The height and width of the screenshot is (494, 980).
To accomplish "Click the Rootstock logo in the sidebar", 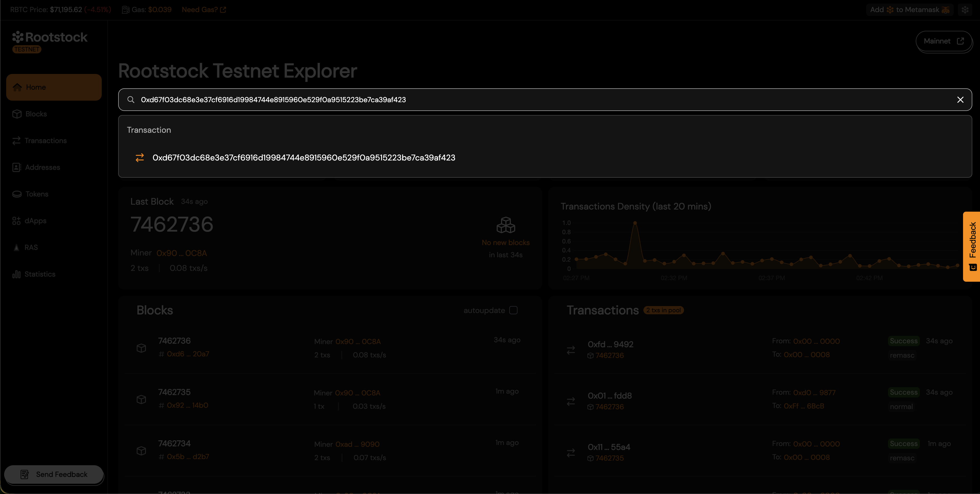I will pyautogui.click(x=49, y=37).
